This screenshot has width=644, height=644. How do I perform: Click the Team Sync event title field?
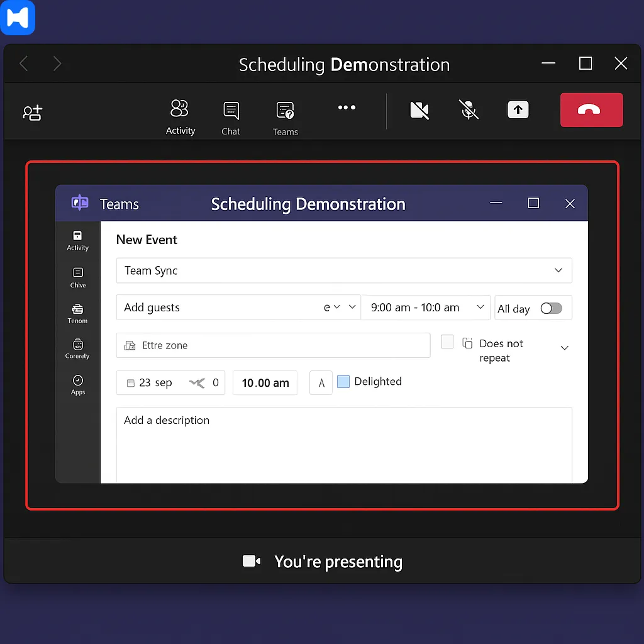tap(344, 270)
